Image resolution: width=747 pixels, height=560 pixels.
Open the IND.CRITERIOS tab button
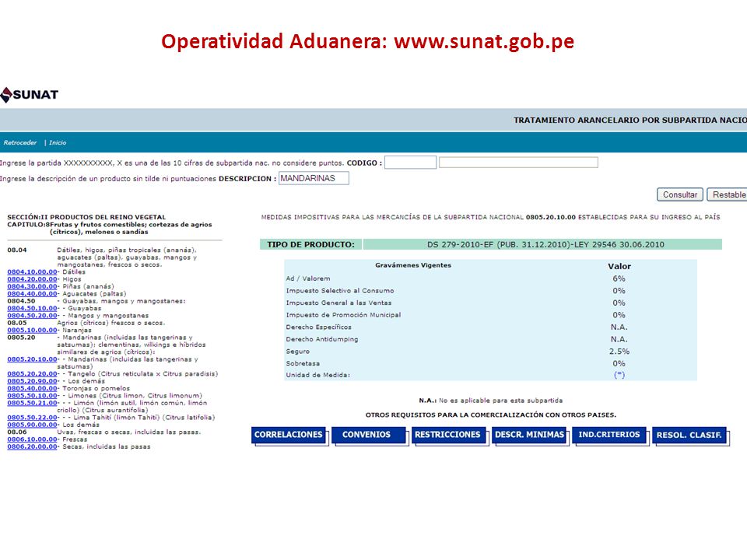(608, 434)
